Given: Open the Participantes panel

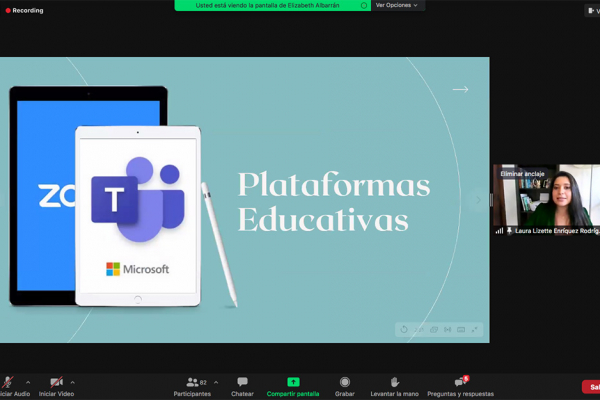Looking at the screenshot, I should (x=192, y=387).
